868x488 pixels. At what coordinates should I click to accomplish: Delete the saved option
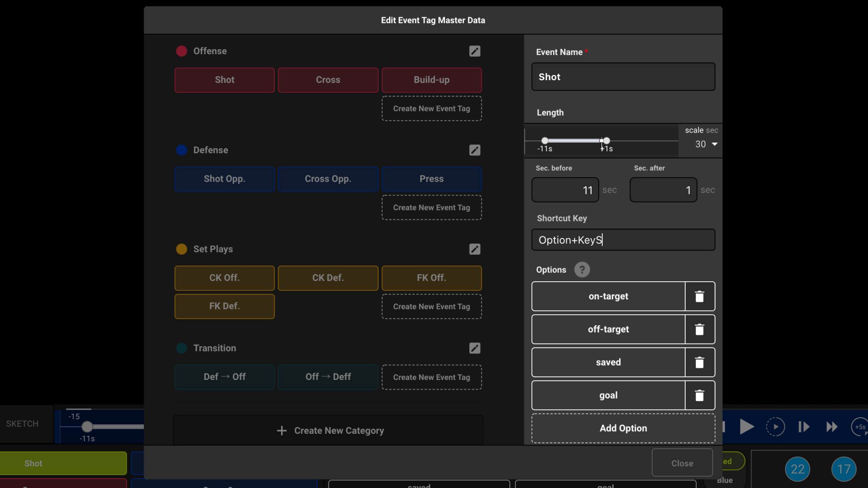tap(699, 362)
